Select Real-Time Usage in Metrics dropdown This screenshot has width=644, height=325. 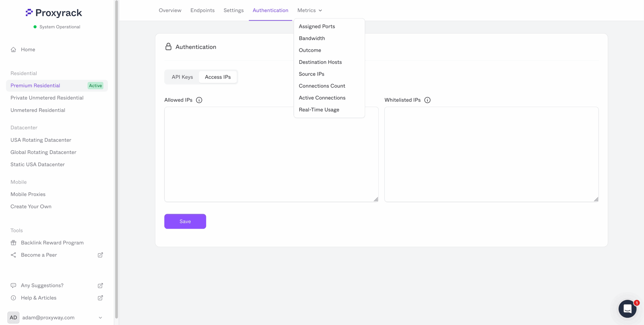(x=319, y=110)
